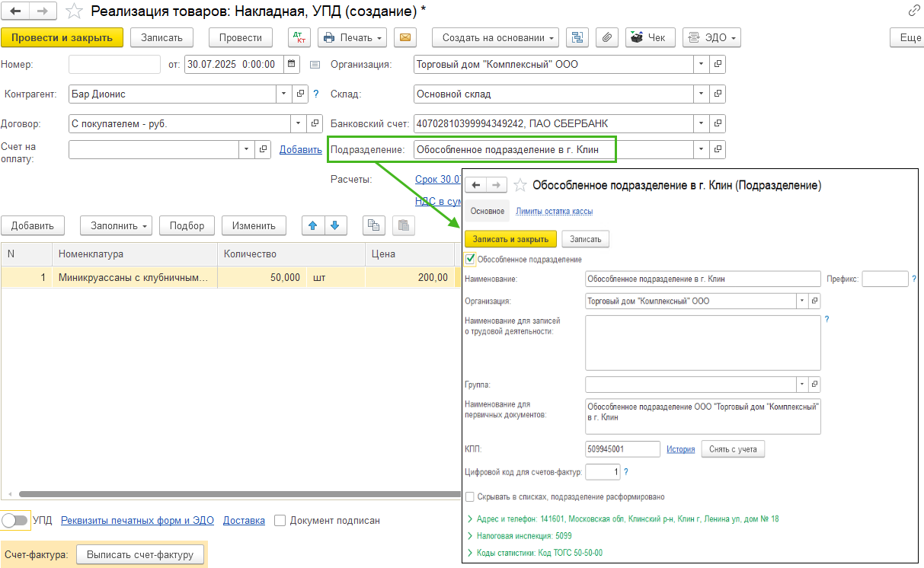Check the Документ подписан checkbox

point(280,521)
